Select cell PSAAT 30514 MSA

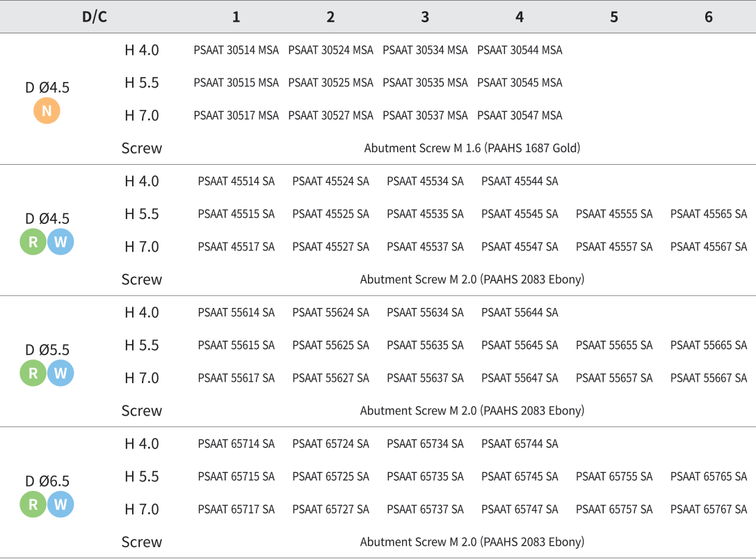coord(236,50)
